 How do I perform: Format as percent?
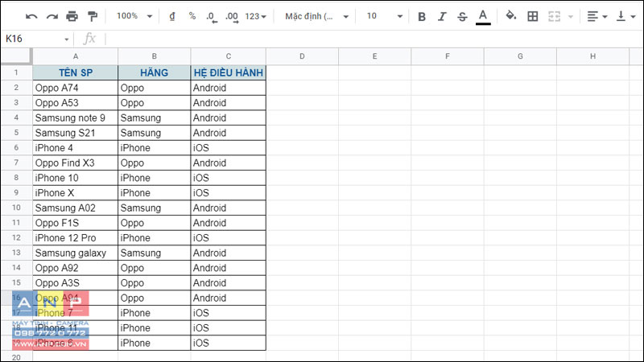point(192,16)
